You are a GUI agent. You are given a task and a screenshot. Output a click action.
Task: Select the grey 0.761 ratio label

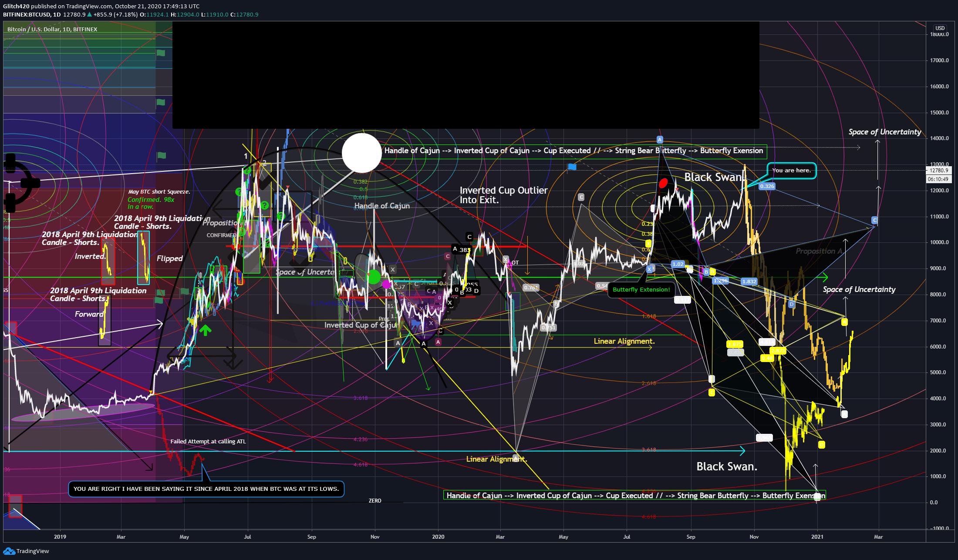[531, 288]
